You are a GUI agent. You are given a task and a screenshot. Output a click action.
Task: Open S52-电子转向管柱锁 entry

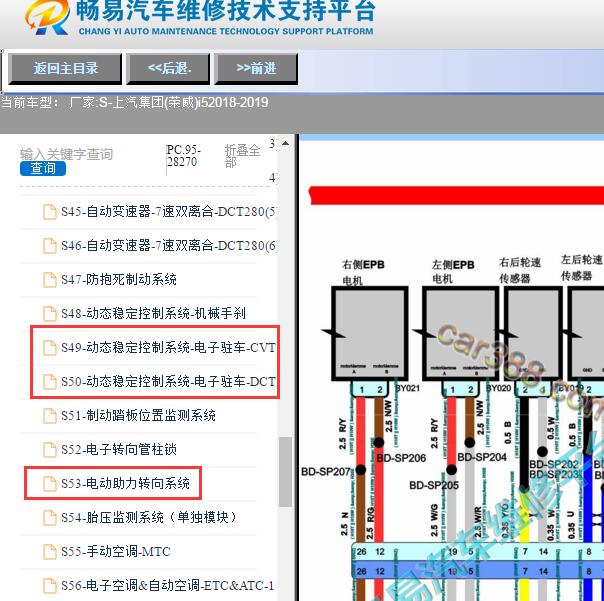pos(119,449)
